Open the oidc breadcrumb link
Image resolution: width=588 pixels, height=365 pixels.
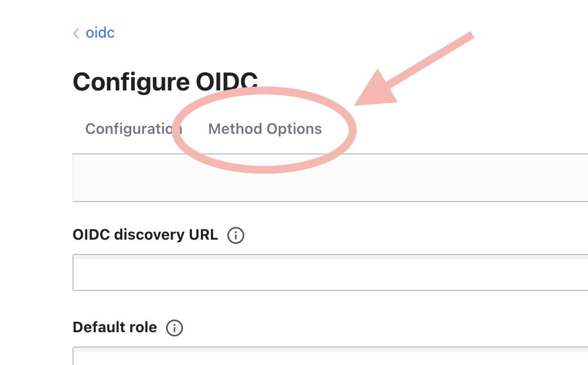point(100,33)
